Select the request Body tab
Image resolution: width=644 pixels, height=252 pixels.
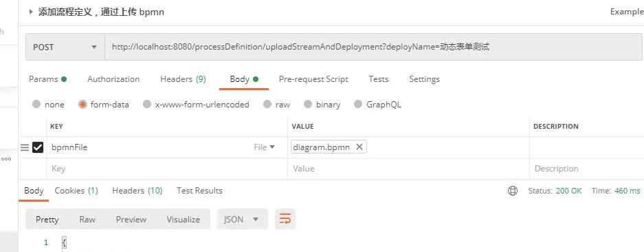243,79
